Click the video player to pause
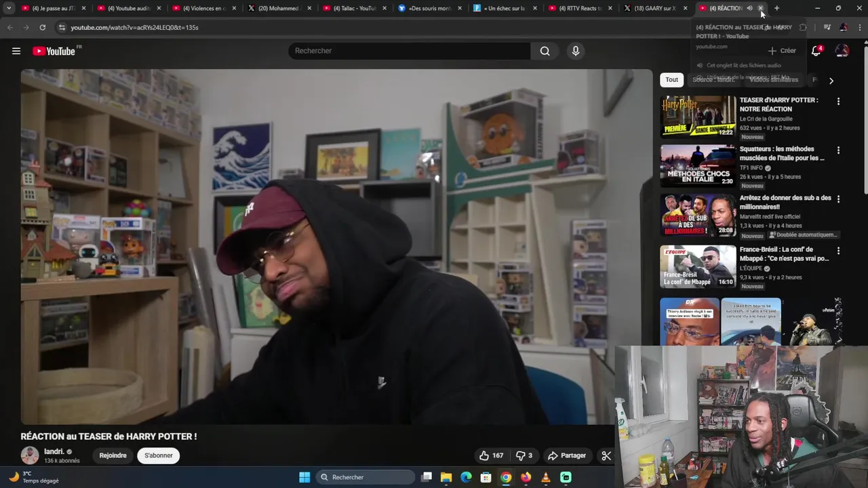 [336, 247]
